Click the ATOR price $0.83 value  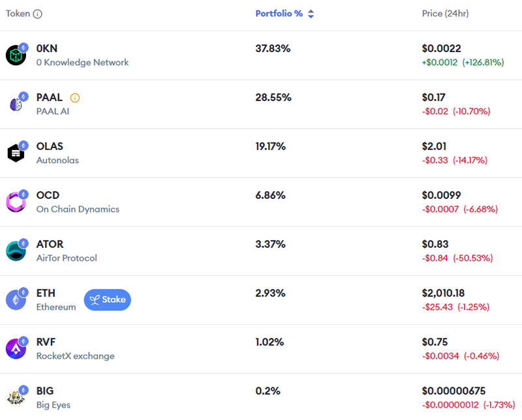[435, 244]
